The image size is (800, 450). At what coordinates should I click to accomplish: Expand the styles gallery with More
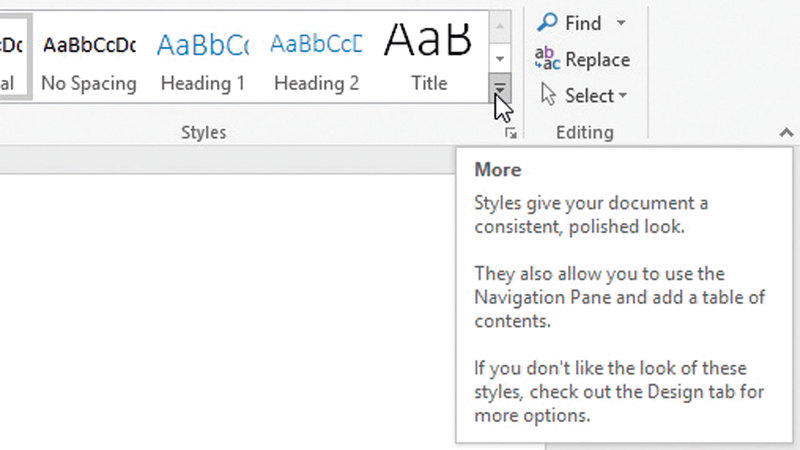pos(501,91)
